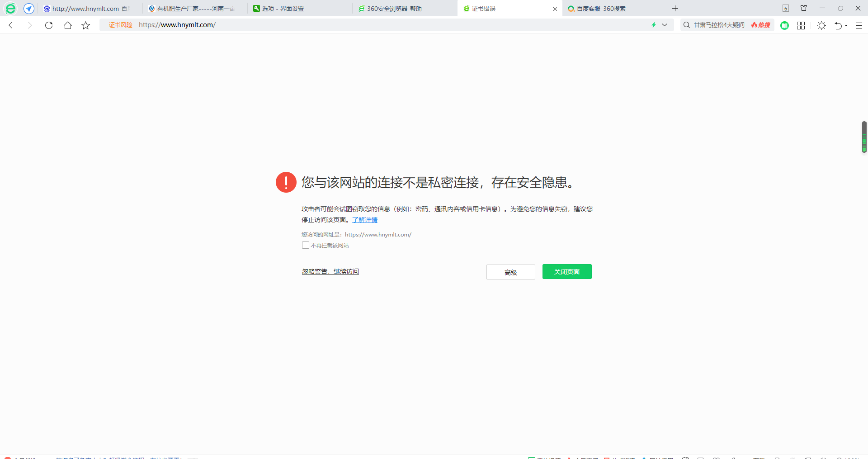This screenshot has width=868, height=459.
Task: Switch to the 有机肥生产厂家 tab
Action: tap(195, 9)
